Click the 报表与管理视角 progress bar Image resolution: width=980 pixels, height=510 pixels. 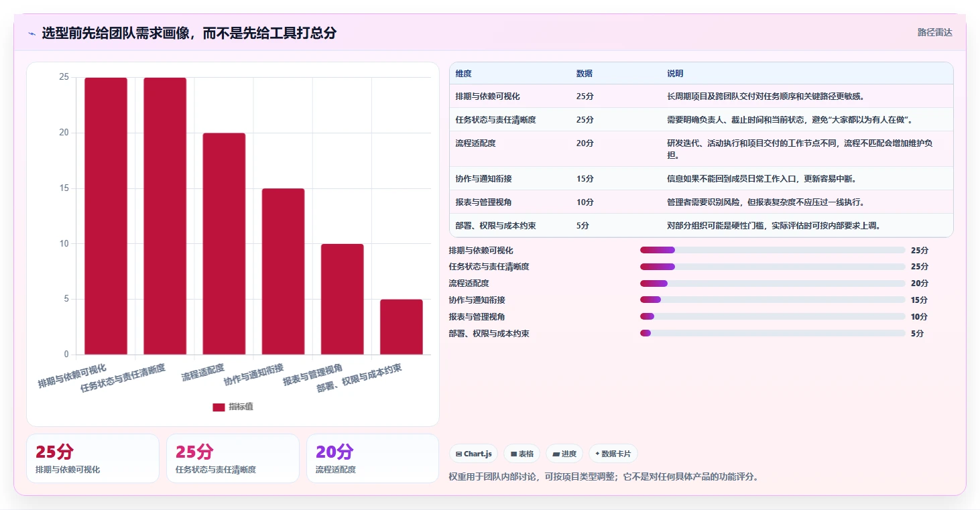(x=772, y=316)
